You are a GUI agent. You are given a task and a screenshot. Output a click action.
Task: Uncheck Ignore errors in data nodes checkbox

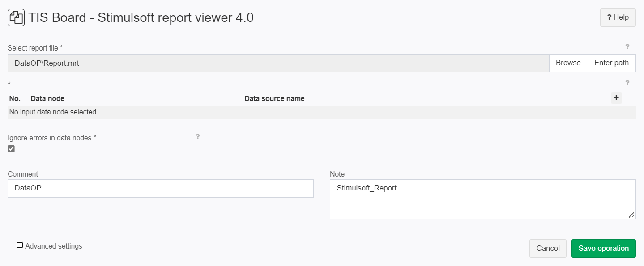coord(11,149)
